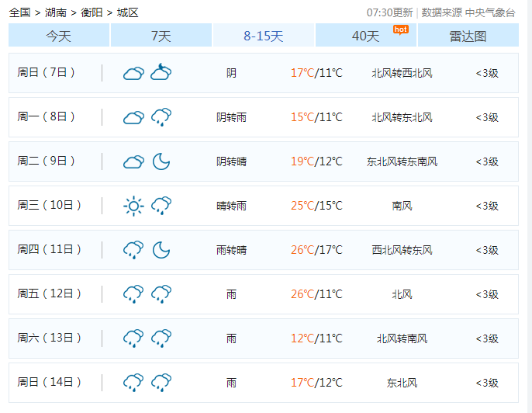Click night rain icon for 周六 13日

(x=161, y=338)
